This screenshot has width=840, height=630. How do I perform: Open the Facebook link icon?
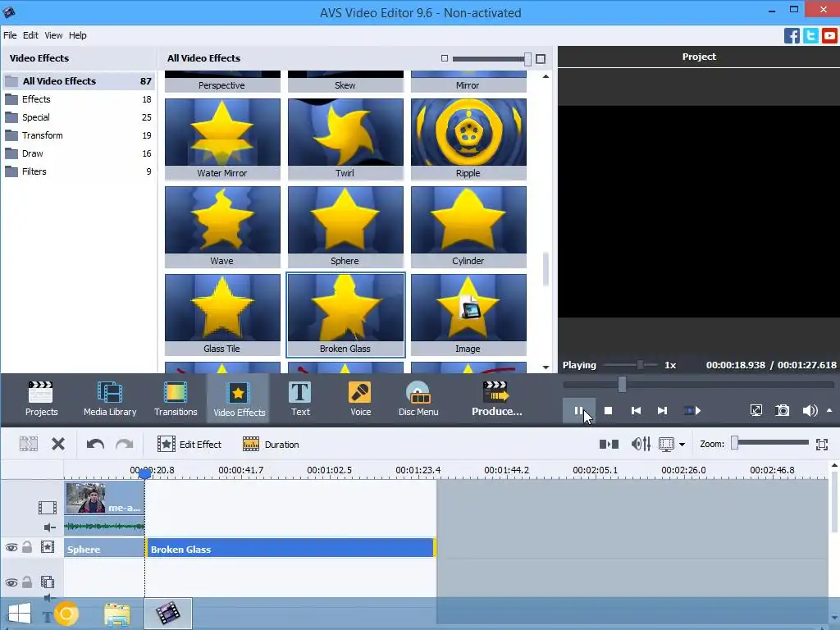point(792,36)
